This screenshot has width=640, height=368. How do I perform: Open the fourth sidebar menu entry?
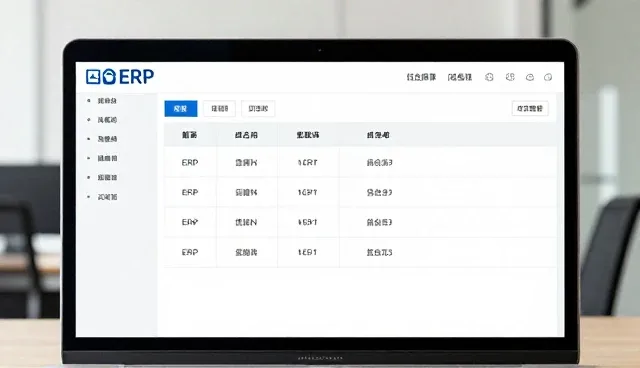tap(107, 158)
